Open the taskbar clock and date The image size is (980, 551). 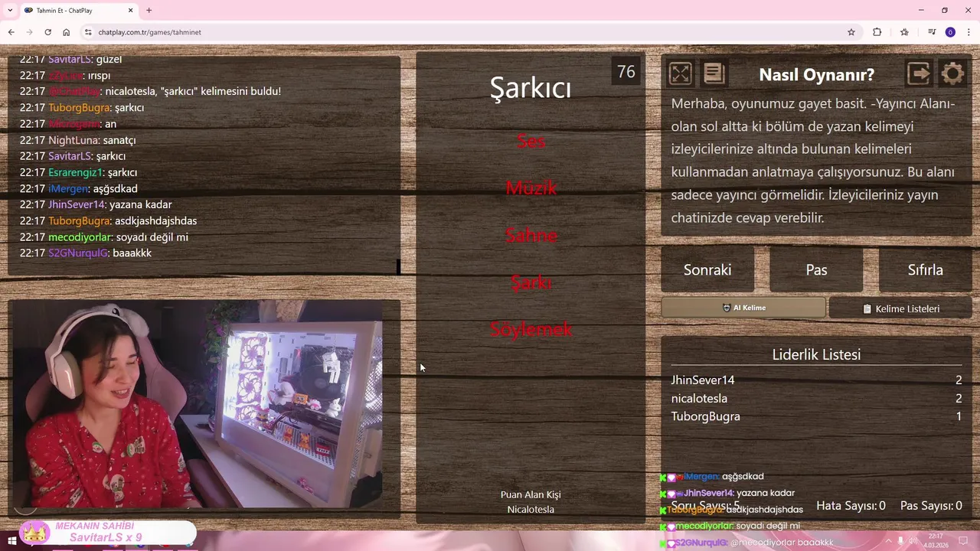click(x=936, y=541)
